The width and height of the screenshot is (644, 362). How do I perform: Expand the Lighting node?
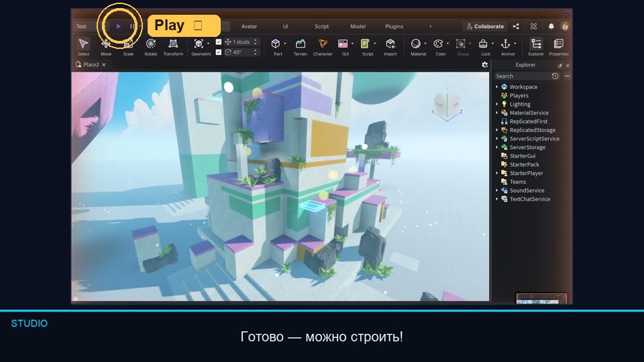[x=497, y=105]
